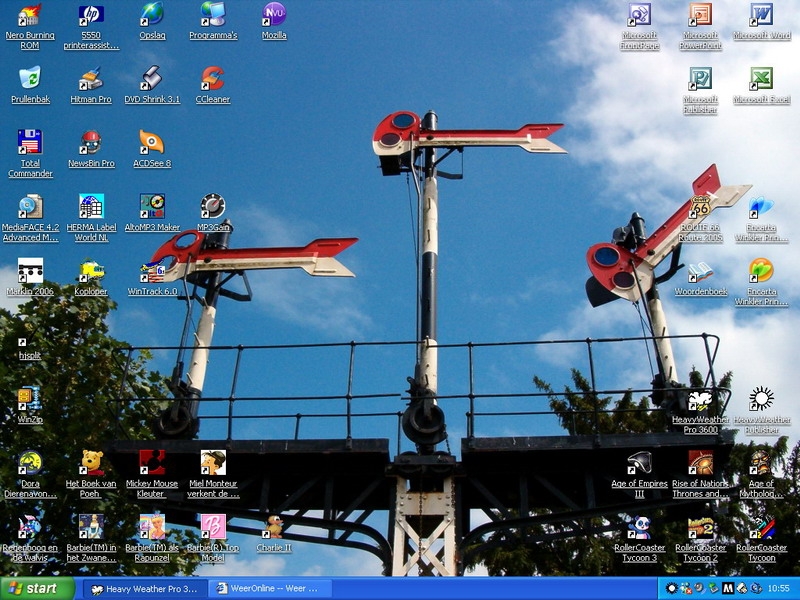This screenshot has width=800, height=600.
Task: Select the Koploper train icon
Action: (x=91, y=270)
